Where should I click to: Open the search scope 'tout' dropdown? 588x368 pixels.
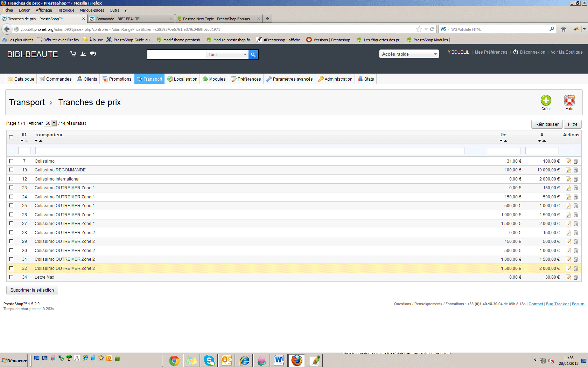point(227,55)
